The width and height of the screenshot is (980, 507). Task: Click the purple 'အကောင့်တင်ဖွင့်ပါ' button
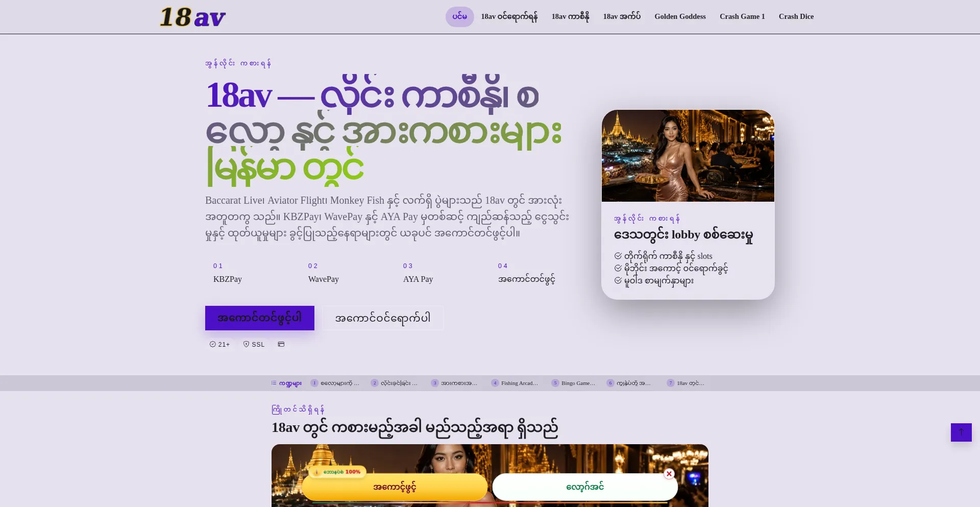pyautogui.click(x=260, y=318)
